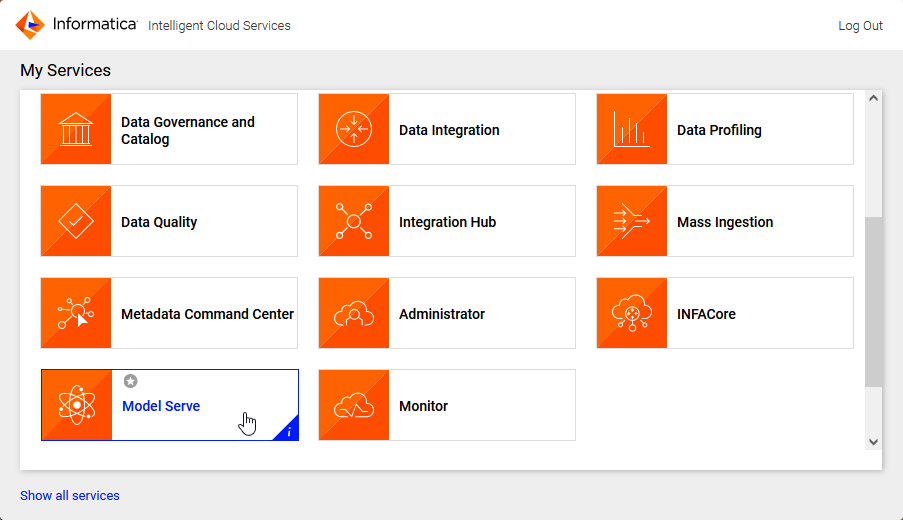Select the Data Profiling bar chart icon
Viewport: 903px width, 520px height.
tap(632, 129)
